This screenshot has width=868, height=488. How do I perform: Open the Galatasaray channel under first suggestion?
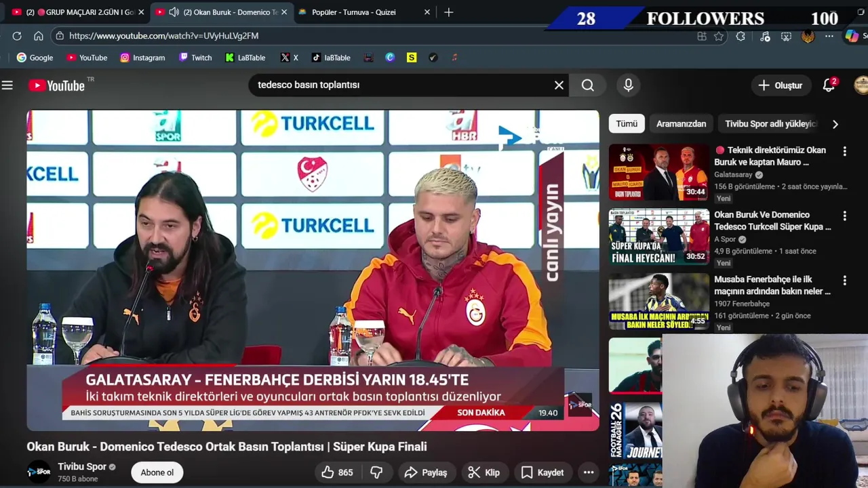734,175
